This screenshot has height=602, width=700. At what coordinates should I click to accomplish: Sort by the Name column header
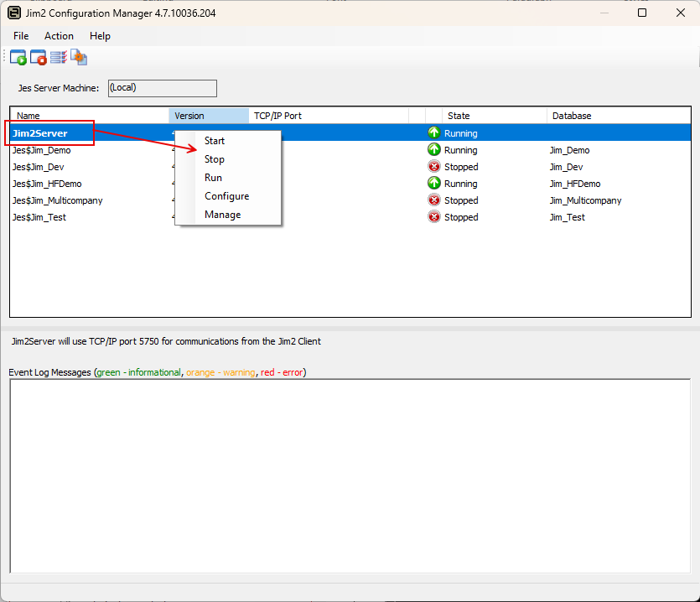[90, 116]
